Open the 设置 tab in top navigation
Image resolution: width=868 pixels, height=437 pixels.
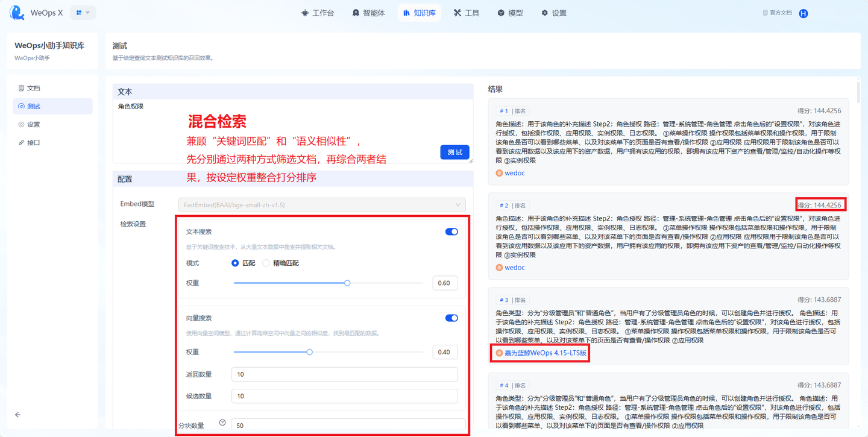pyautogui.click(x=554, y=13)
